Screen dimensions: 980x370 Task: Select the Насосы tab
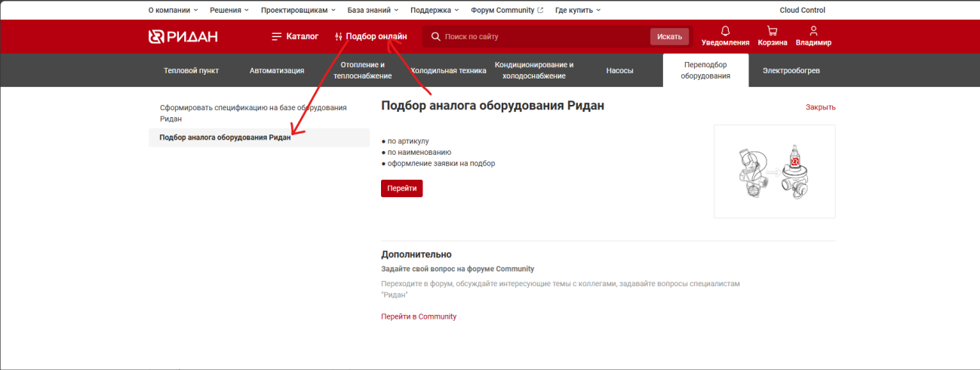(x=619, y=70)
